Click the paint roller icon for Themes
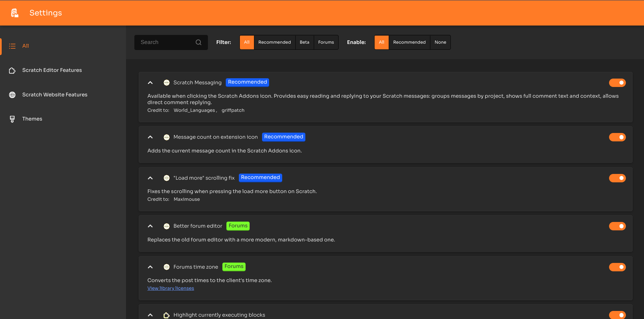This screenshot has width=644, height=319. tap(12, 119)
